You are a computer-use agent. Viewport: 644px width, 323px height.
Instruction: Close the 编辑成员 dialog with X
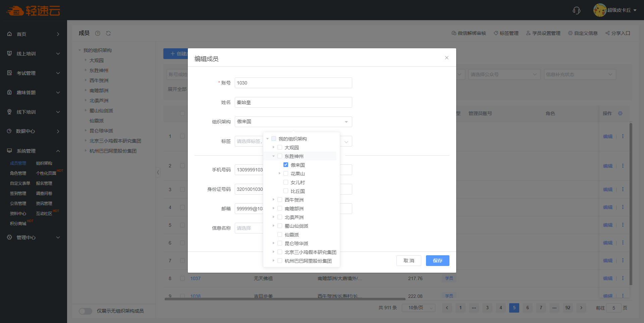pos(446,58)
